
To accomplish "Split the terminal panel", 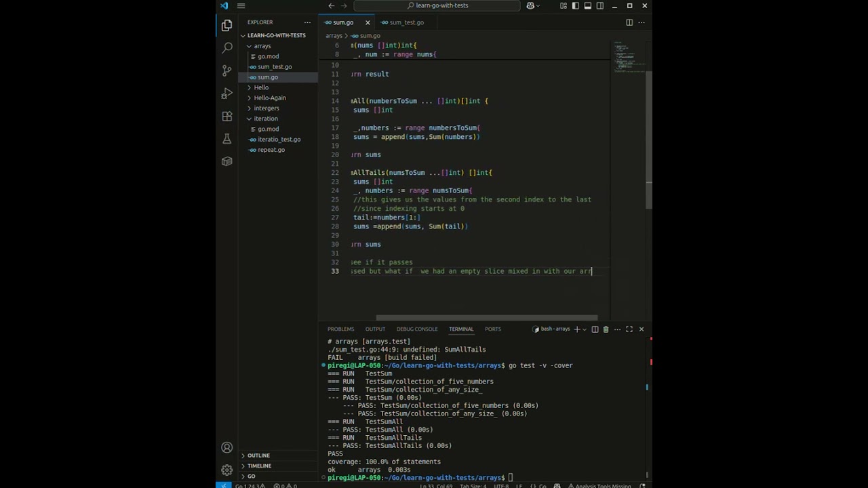I will click(x=595, y=329).
